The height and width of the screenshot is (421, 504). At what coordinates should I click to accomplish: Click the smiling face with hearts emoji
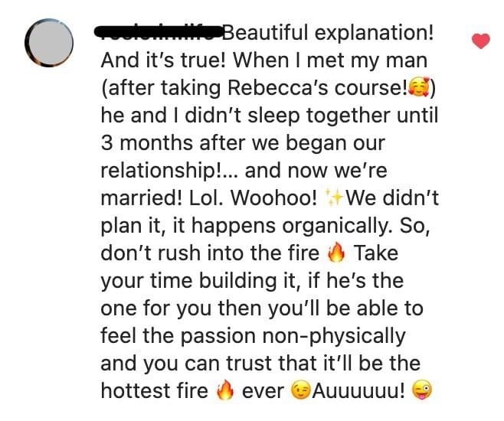[419, 87]
